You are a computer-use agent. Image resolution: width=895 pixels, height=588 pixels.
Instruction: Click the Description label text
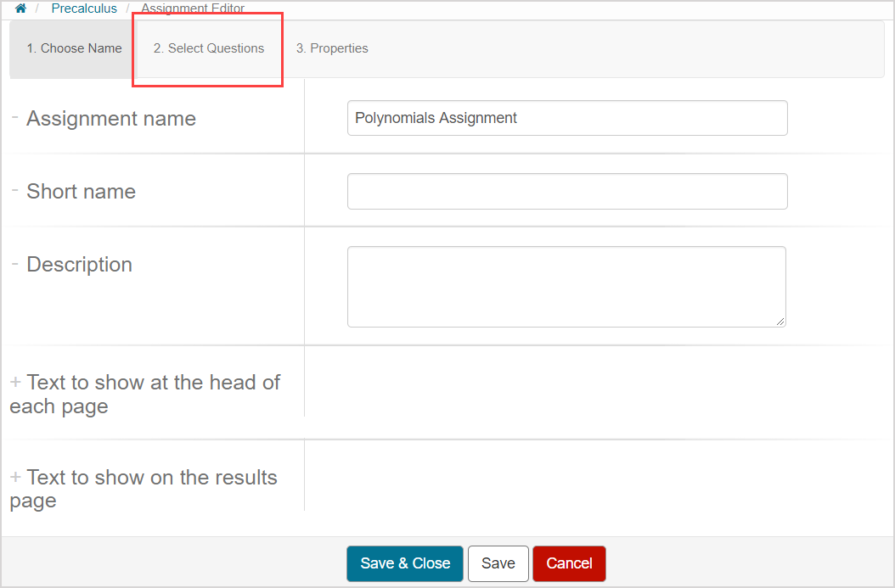[79, 265]
